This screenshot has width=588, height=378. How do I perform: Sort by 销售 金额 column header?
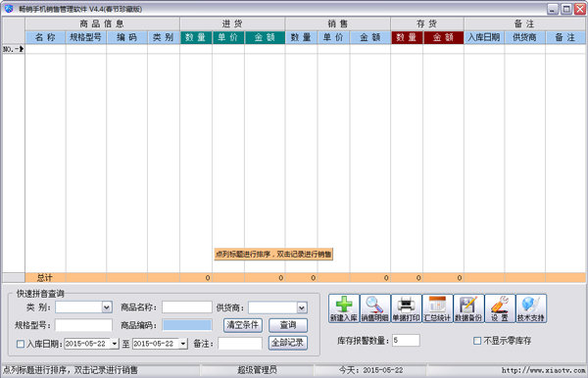[370, 37]
